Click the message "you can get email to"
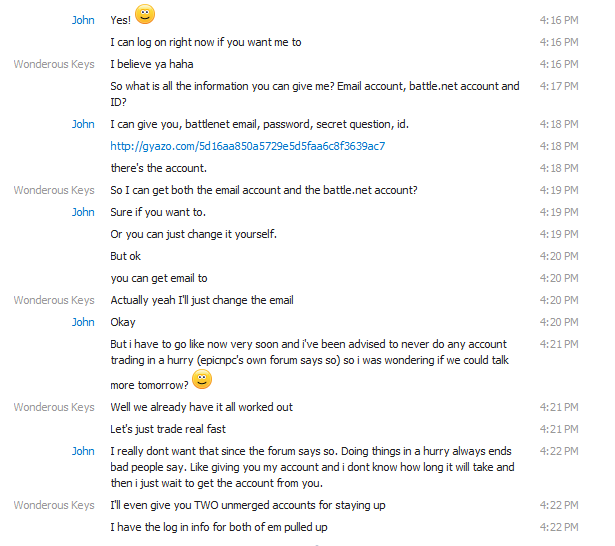 click(159, 278)
